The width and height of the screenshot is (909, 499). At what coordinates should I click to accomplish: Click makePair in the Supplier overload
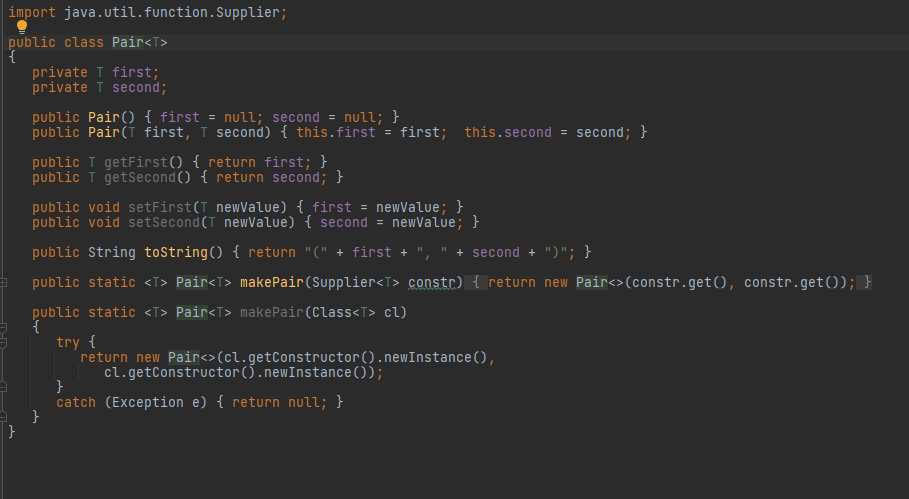272,282
